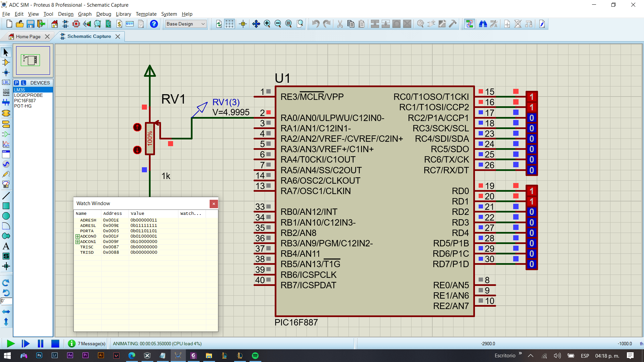Select PIC16F887 in the devices list
This screenshot has width=644, height=362.
click(x=33, y=101)
